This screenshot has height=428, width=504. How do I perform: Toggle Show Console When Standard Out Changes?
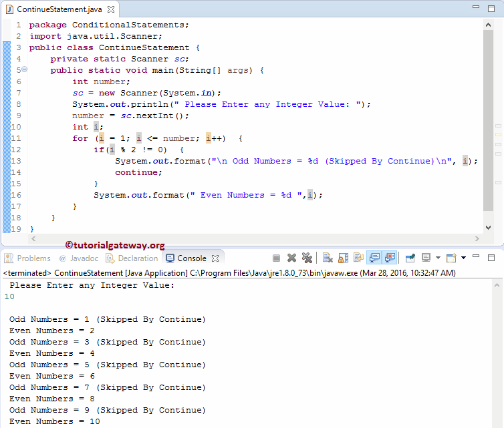[x=375, y=258]
